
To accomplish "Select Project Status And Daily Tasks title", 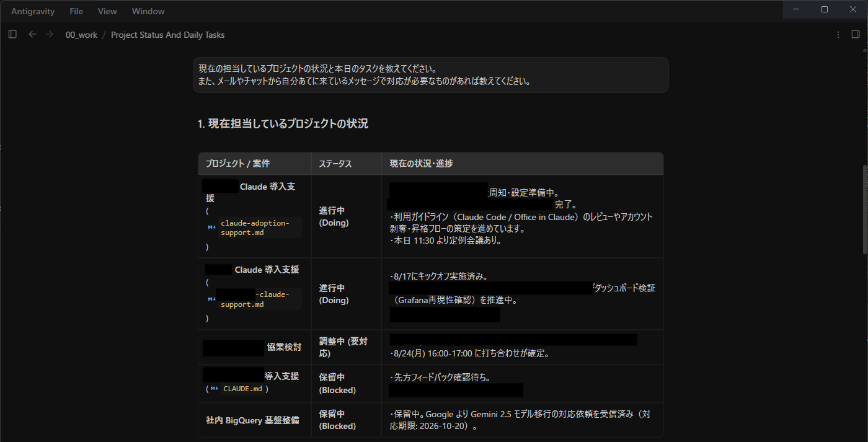I will point(168,35).
